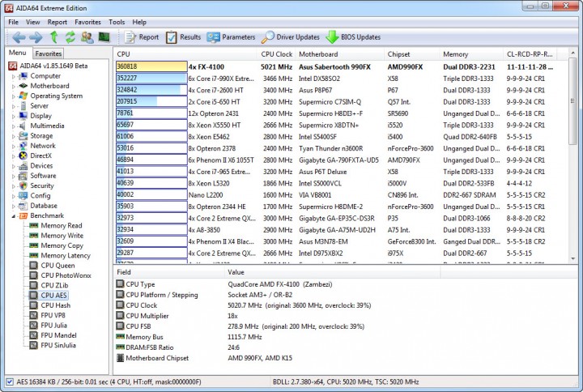Click Driver Updates in toolbar
The image size is (583, 392).
291,37
